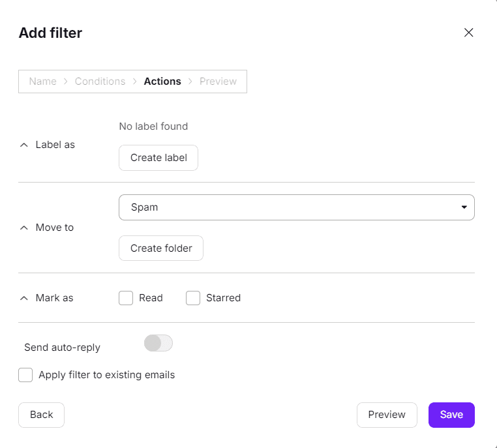
Task: Enable Apply filter to existing emails
Action: coord(25,375)
